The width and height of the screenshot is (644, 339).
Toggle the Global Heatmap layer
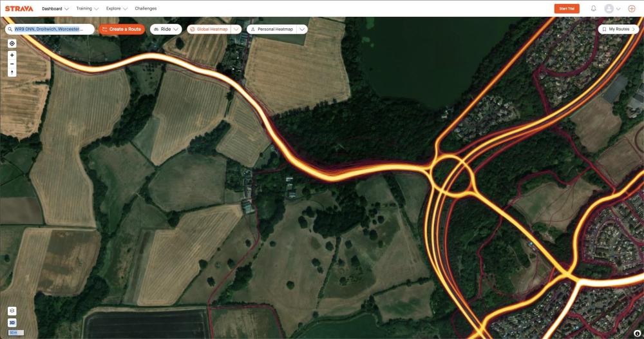coord(209,29)
